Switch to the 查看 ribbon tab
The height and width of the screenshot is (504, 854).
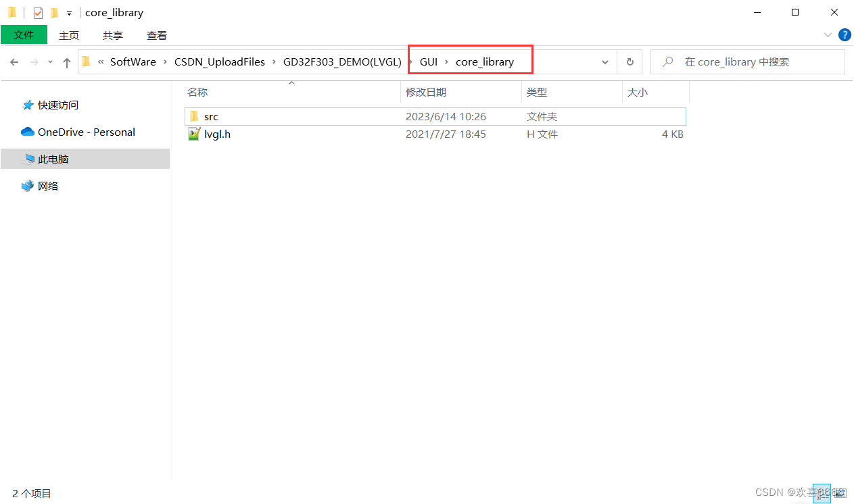[x=156, y=35]
